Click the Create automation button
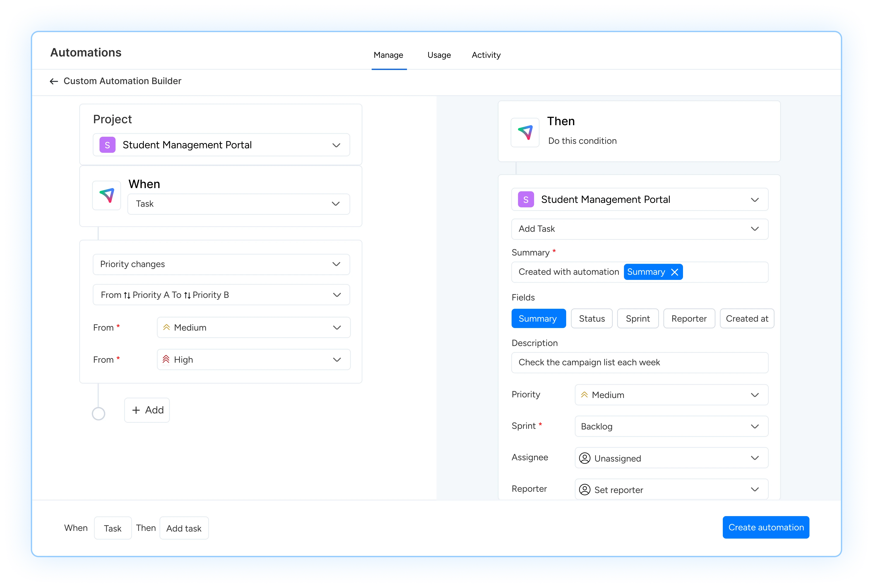The width and height of the screenshot is (873, 588). point(766,528)
